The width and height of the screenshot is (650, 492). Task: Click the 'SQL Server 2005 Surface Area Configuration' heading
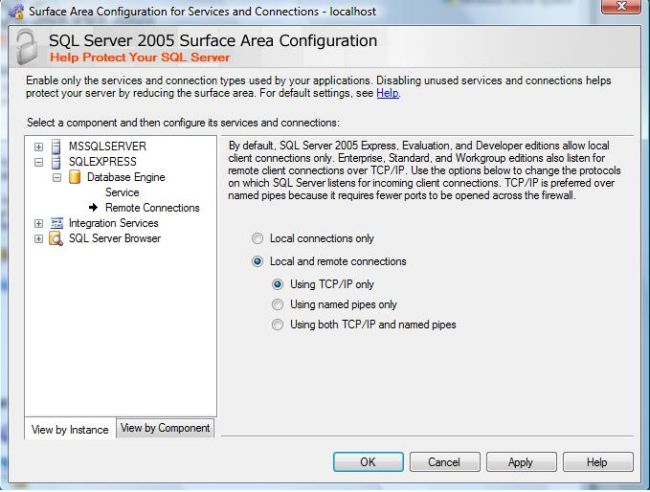pos(213,41)
